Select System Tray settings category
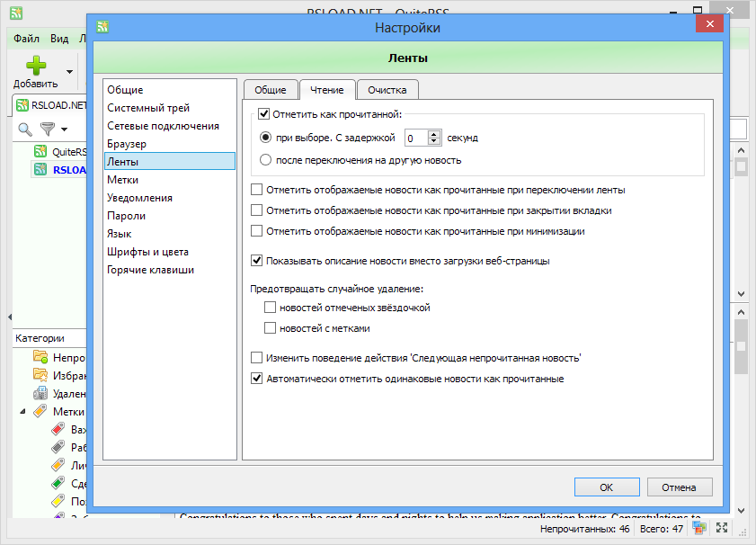The width and height of the screenshot is (756, 545). click(170, 108)
